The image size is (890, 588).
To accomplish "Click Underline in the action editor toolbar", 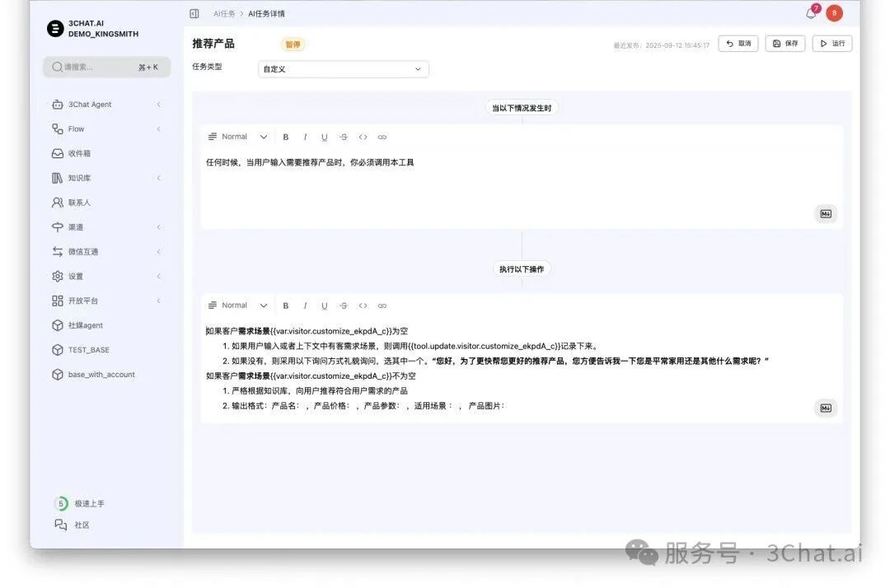I will 325,306.
